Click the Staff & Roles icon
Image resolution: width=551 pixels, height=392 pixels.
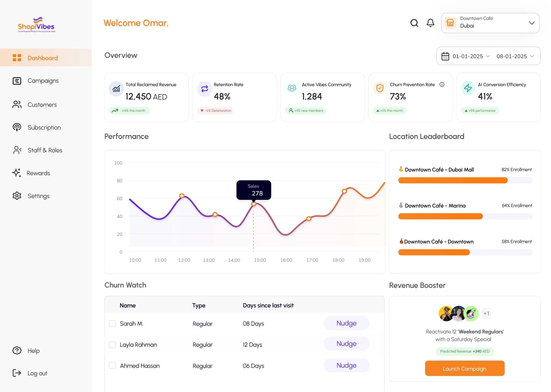point(17,150)
